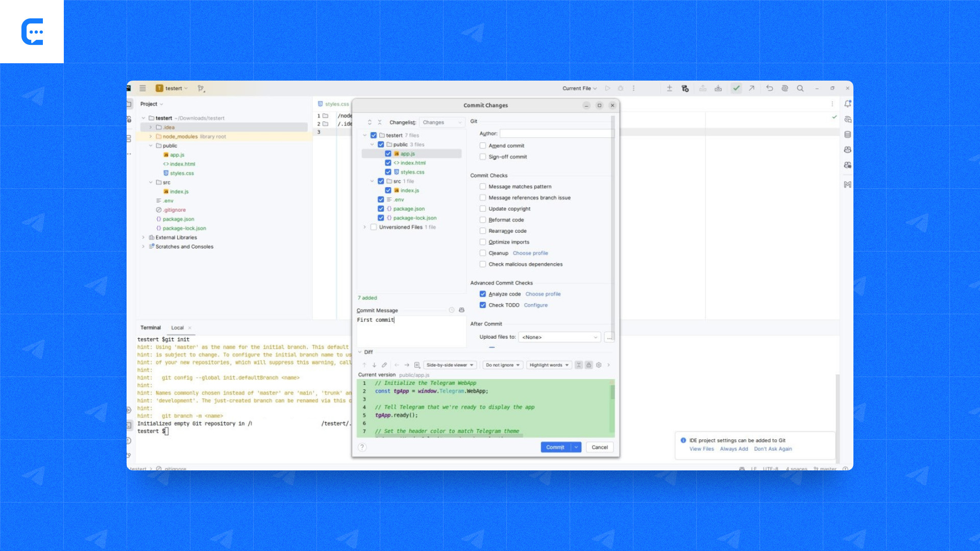
Task: Click the pencil icon in Diff toolbar
Action: (384, 365)
